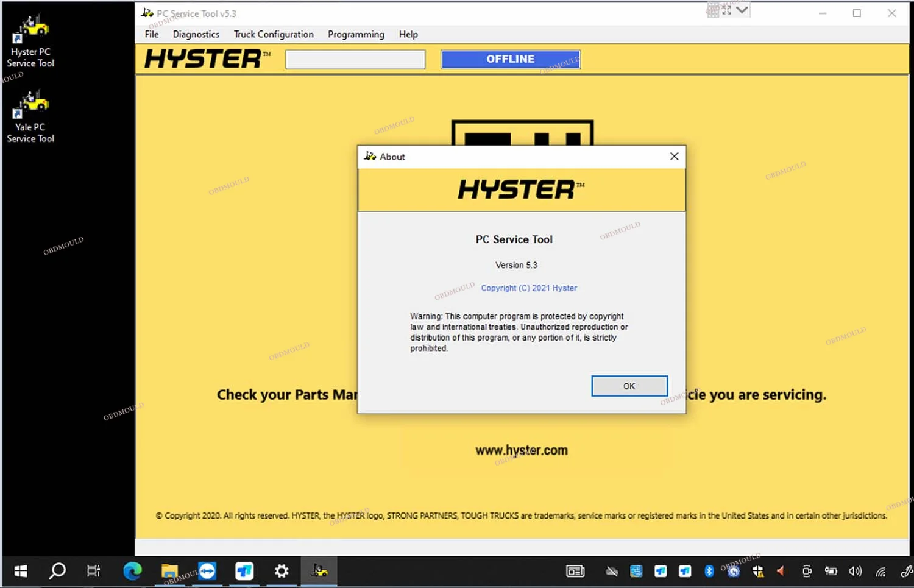Click the forklift PC Service Tool taskbar button
Screen dimensions: 914x588
pos(319,571)
